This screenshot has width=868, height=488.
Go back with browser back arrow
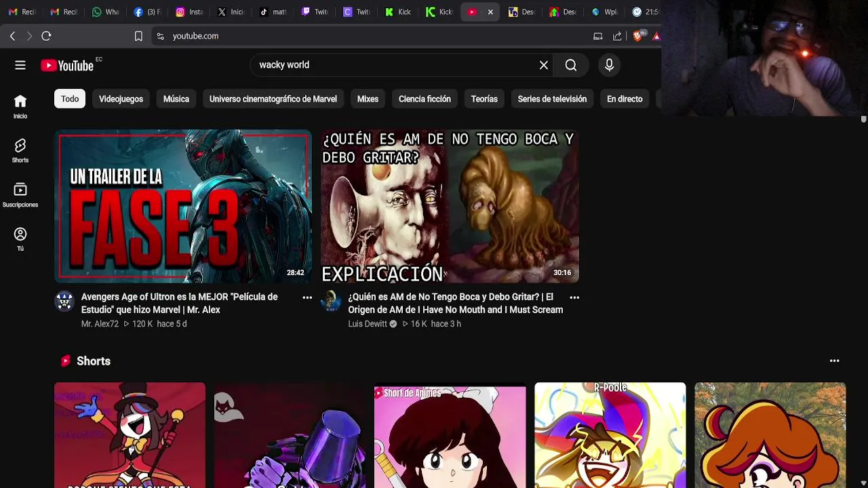[x=12, y=36]
